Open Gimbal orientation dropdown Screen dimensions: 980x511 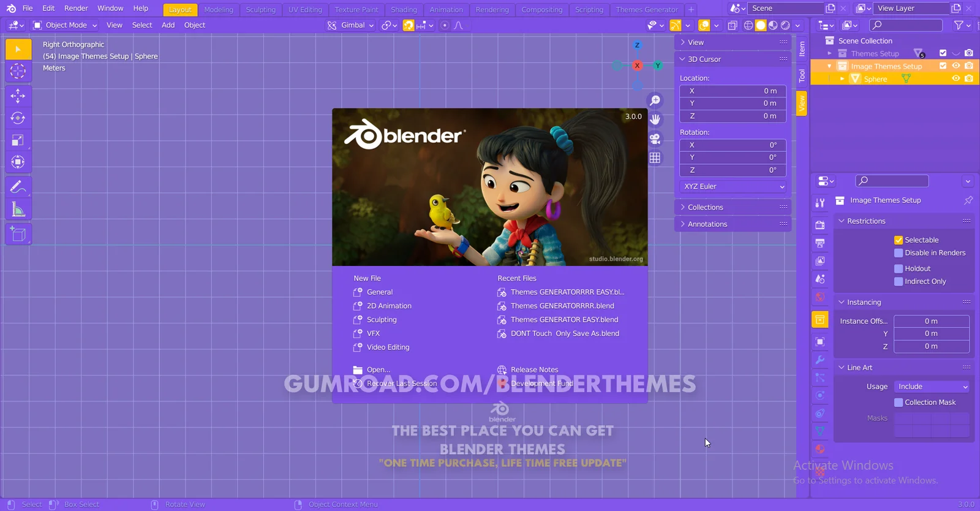coord(350,25)
